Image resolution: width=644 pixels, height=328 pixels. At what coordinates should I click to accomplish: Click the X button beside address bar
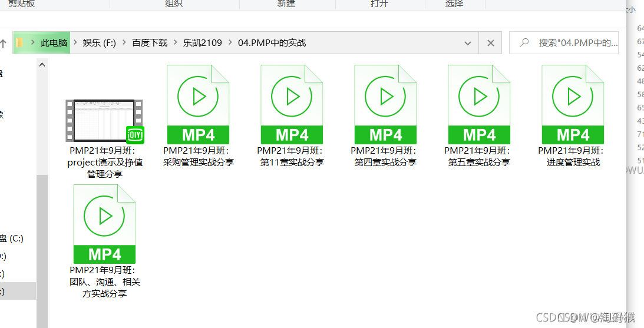coord(490,43)
